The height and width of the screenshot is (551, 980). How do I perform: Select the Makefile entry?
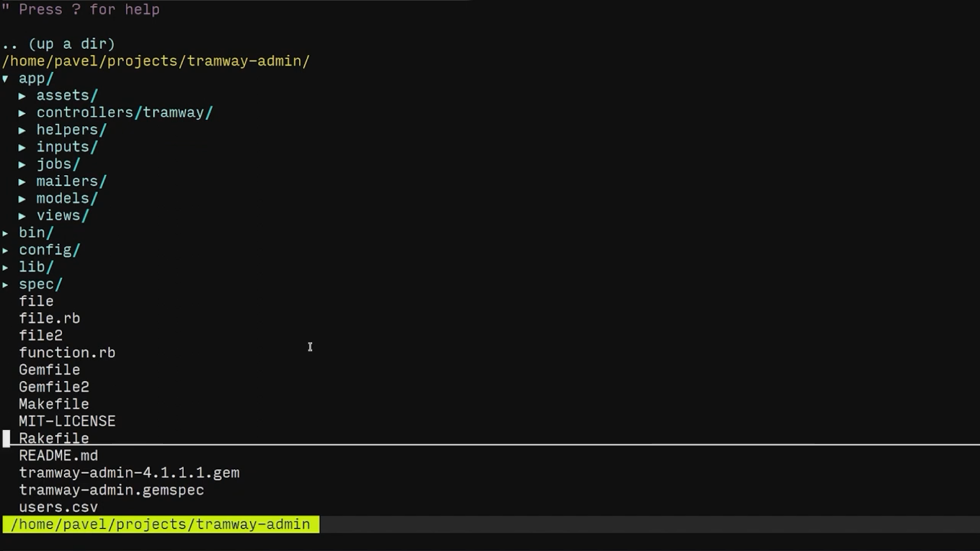[54, 404]
